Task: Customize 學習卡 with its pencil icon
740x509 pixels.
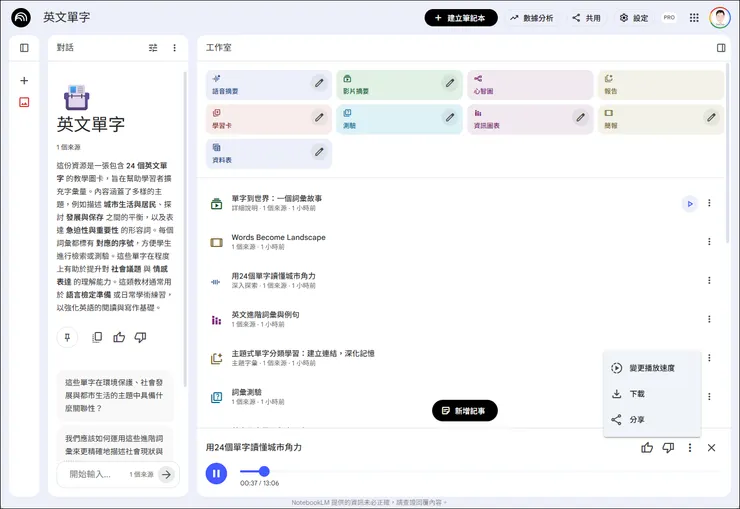Action: click(x=320, y=117)
